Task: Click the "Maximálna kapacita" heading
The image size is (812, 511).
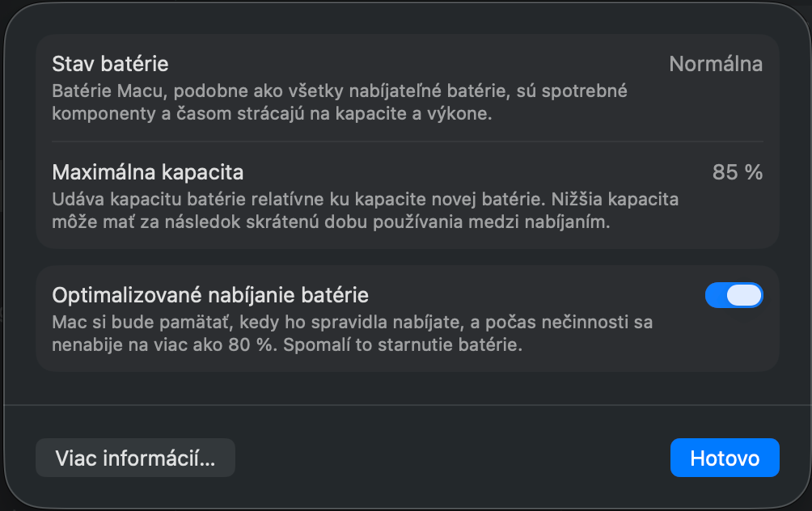Action: click(x=148, y=172)
